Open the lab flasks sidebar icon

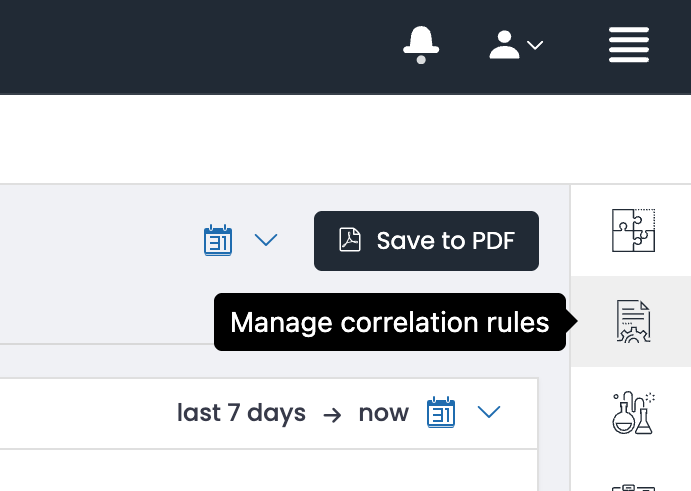(x=633, y=413)
